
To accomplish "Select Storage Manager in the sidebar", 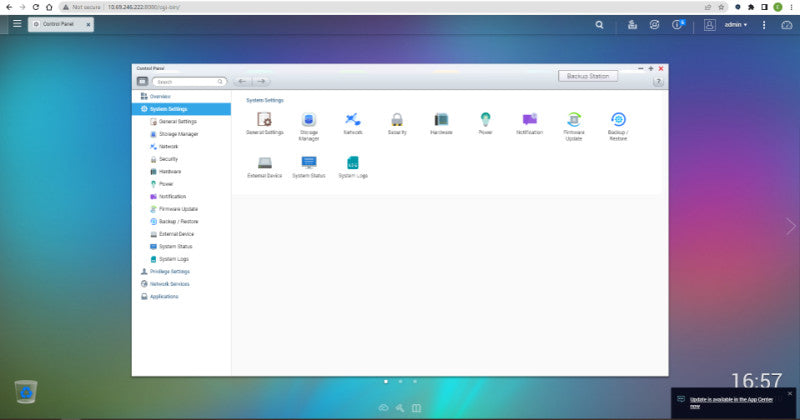I will coord(181,134).
